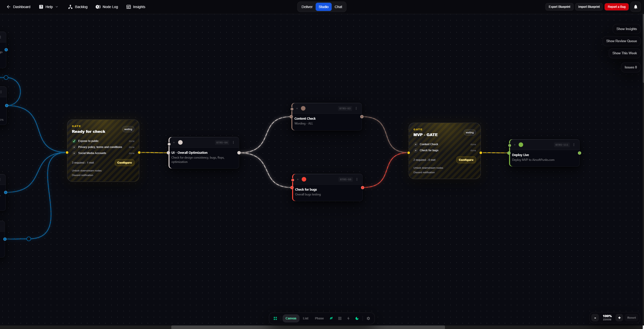Image resolution: width=644 pixels, height=329 pixels.
Task: Open the notifications bell
Action: pos(635,7)
